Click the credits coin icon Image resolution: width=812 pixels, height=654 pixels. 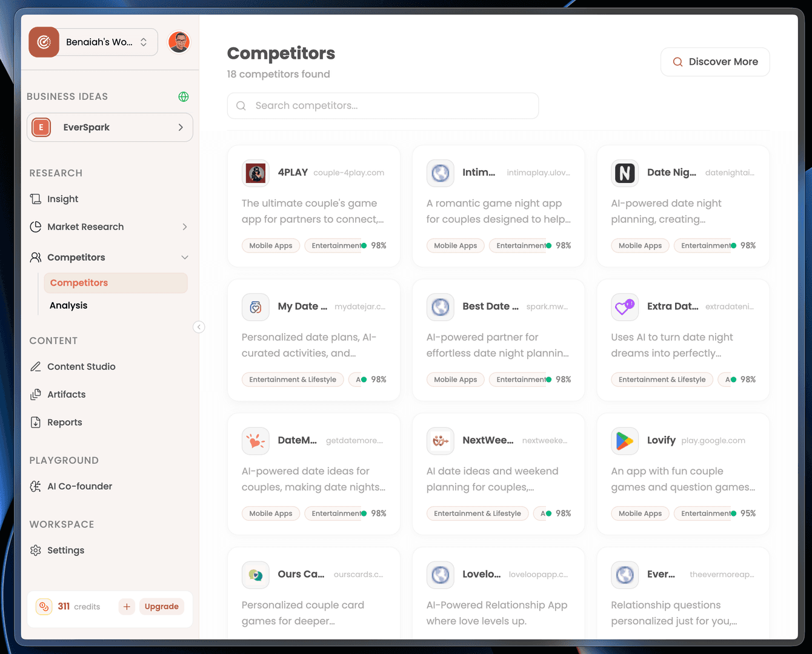44,606
